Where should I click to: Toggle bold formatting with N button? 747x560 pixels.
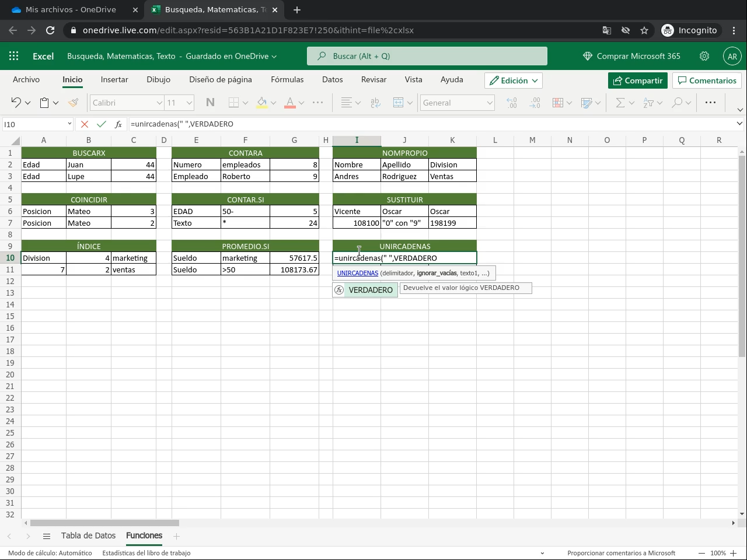coord(210,103)
